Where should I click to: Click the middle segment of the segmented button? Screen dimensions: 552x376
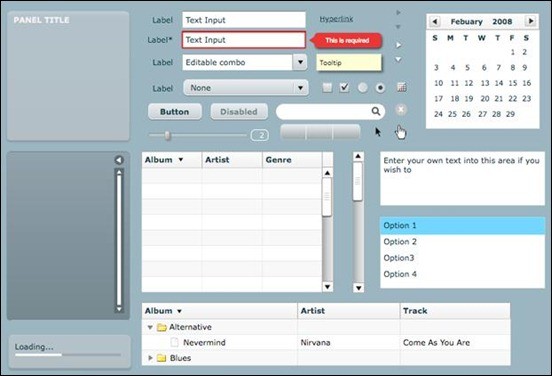pyautogui.click(x=320, y=132)
